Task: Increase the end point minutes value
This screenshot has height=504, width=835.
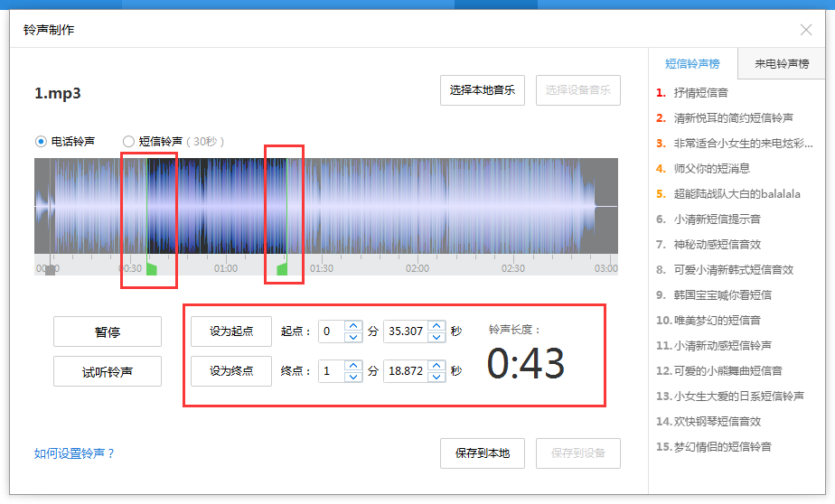Action: coord(353,366)
